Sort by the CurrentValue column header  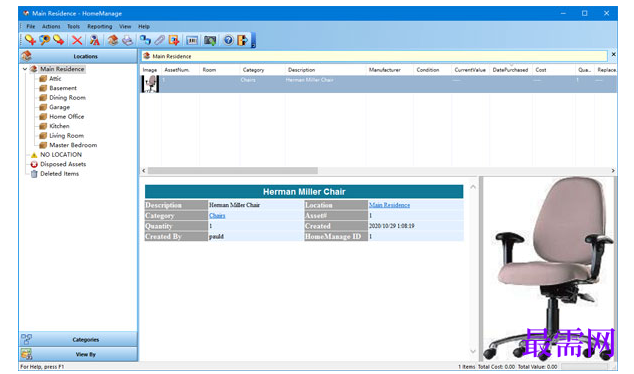(x=470, y=70)
